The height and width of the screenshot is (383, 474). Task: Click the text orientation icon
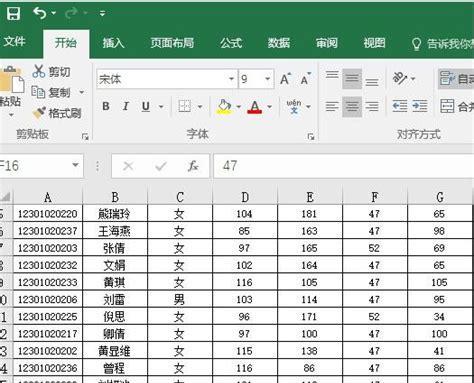coord(400,79)
